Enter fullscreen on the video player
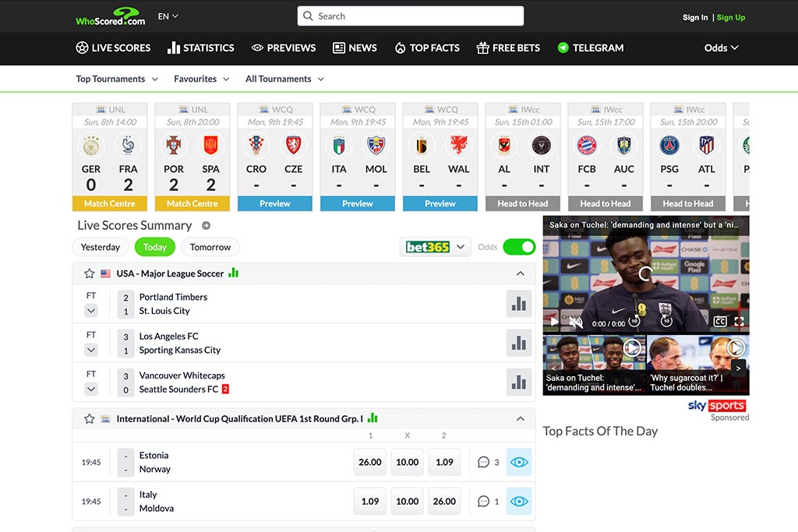This screenshot has height=532, width=798. coord(739,322)
